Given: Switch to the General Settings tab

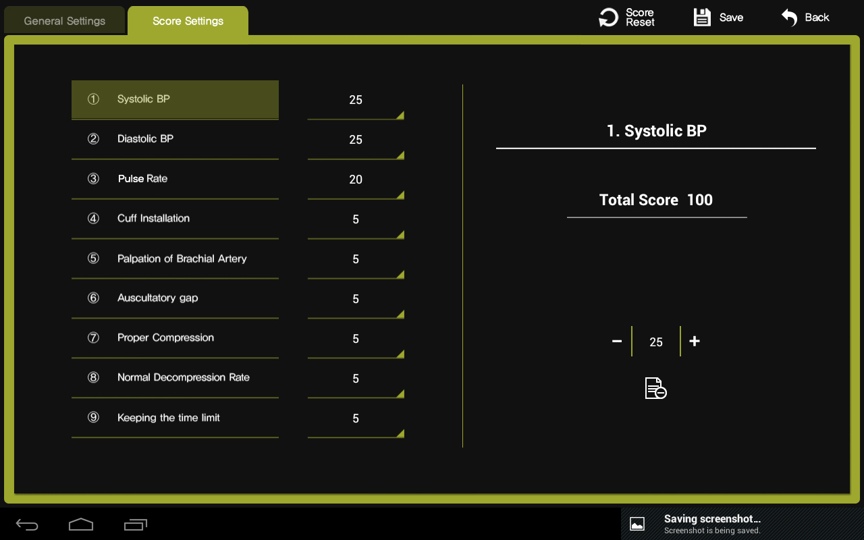Looking at the screenshot, I should 65,21.
